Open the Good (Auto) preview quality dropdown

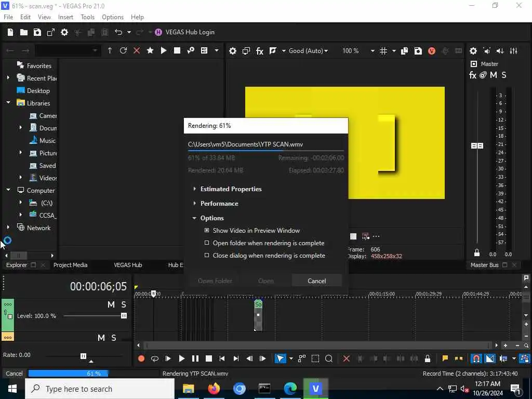(x=308, y=51)
